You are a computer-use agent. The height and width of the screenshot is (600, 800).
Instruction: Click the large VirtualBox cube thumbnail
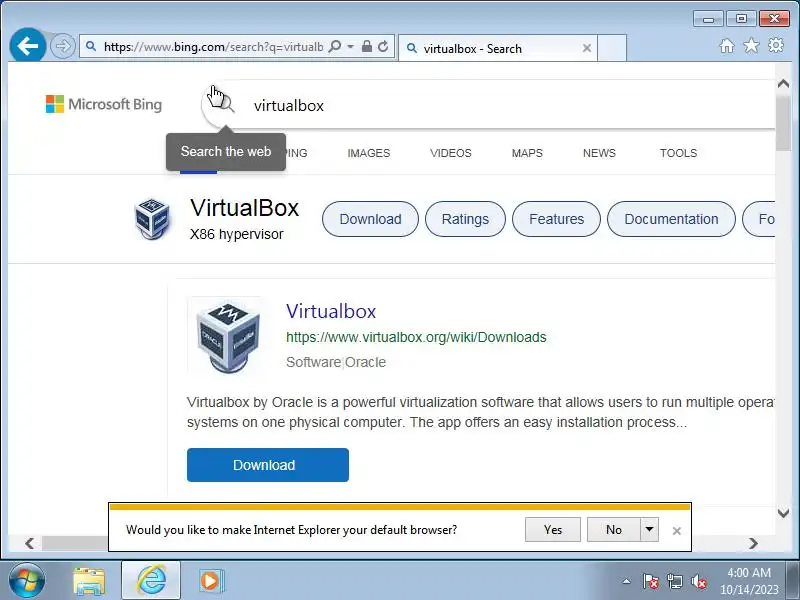point(228,336)
